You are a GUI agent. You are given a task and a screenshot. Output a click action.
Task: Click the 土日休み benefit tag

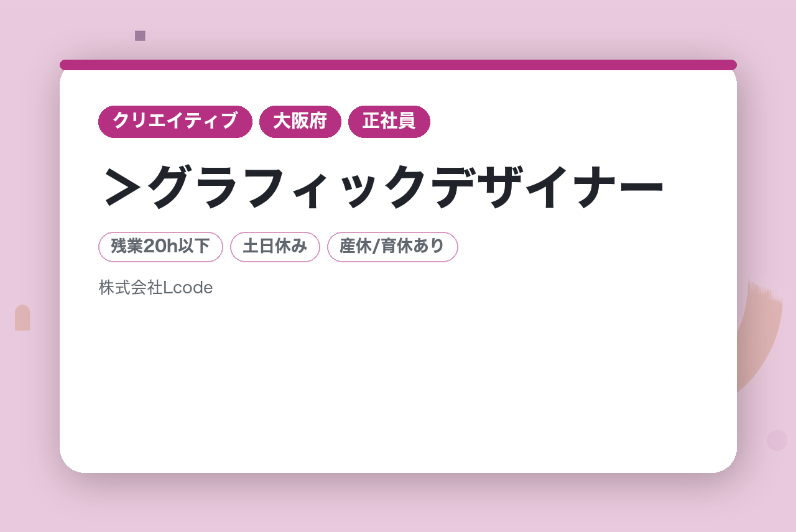click(275, 247)
